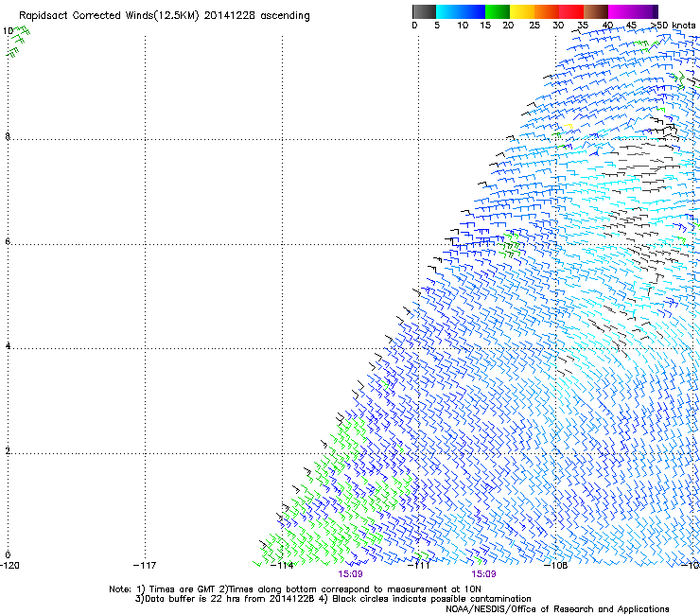Click the latitude label '0' on the axis
Screen dimensions: 700x615
tap(8, 555)
